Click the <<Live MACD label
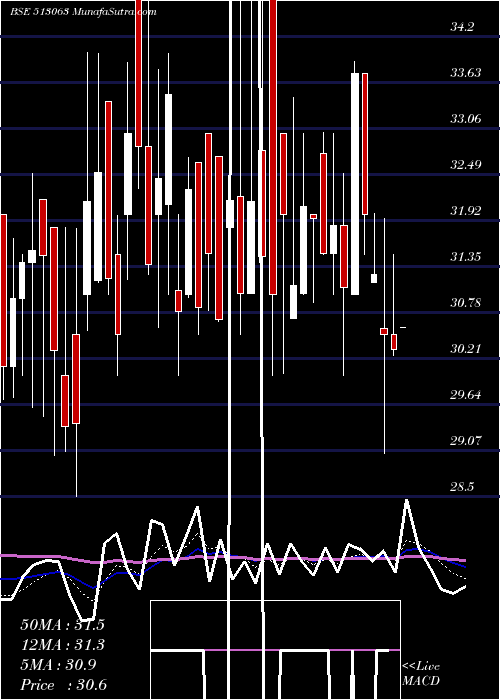Viewport: 500px width, 700px height. tap(421, 674)
